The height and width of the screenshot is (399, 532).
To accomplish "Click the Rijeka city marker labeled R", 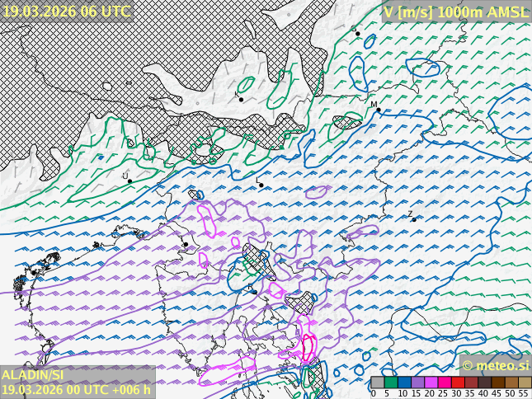I will click(x=254, y=292).
